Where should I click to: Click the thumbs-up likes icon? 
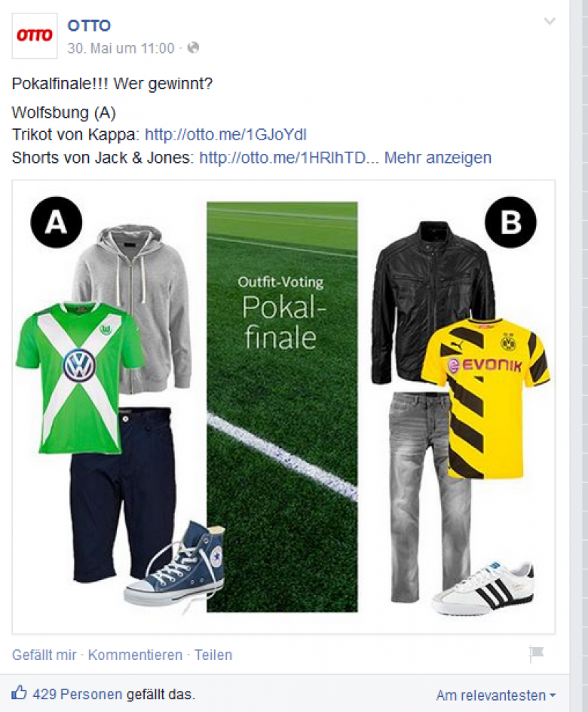tap(19, 693)
